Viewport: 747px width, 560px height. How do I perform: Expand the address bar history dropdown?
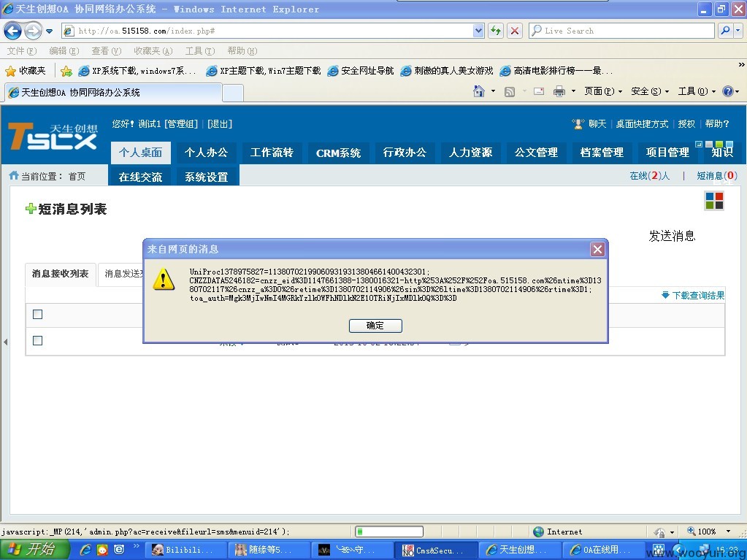tap(479, 31)
